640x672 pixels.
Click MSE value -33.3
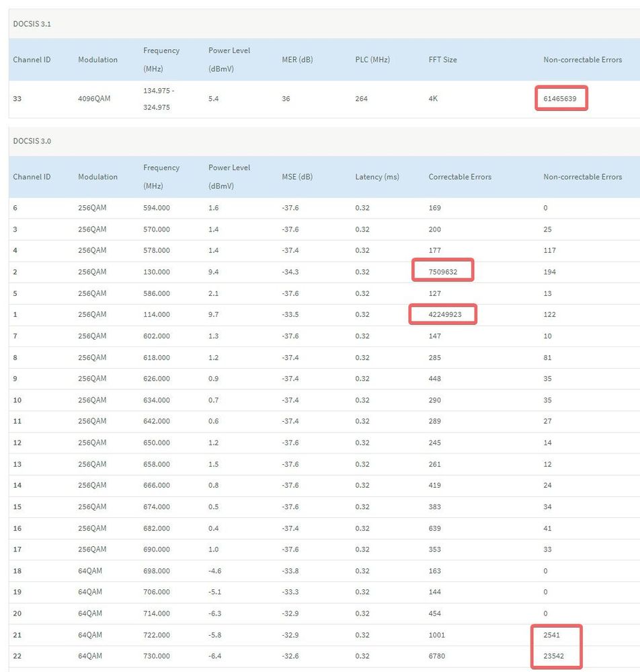(290, 592)
